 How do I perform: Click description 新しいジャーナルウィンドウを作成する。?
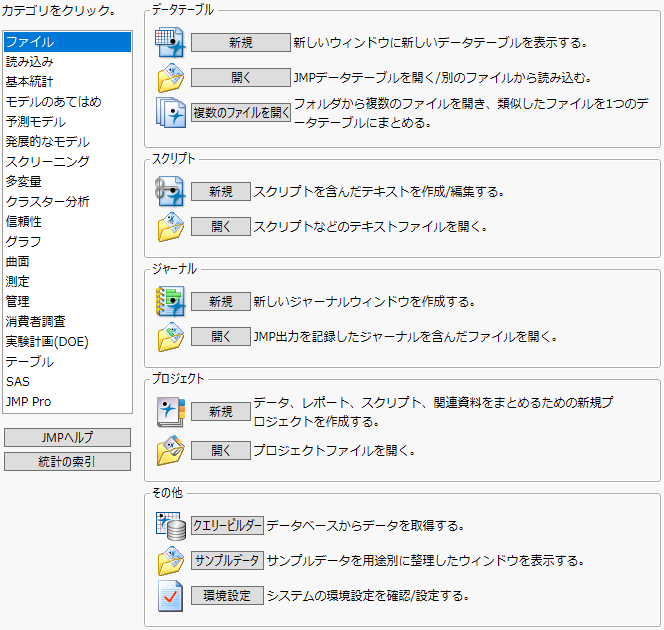[x=364, y=302]
